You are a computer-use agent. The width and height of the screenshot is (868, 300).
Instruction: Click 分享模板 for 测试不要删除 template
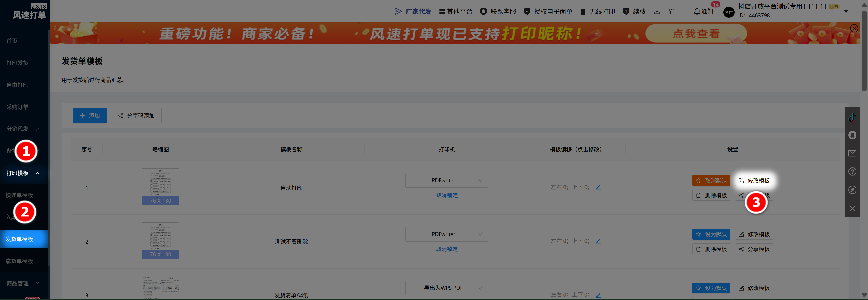[754, 249]
